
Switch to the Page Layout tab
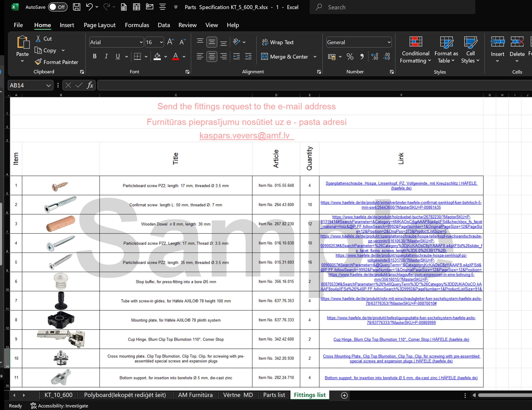[100, 25]
